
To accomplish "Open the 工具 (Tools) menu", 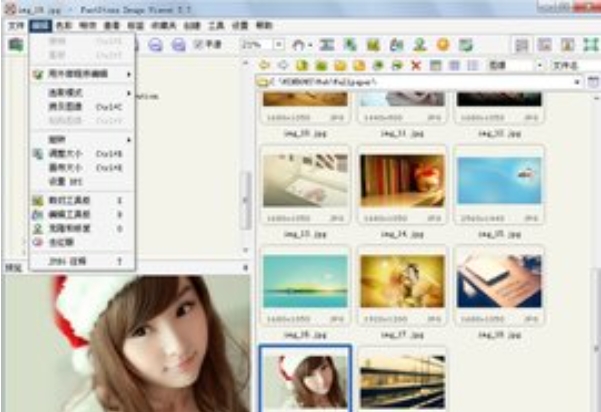I will pyautogui.click(x=216, y=26).
